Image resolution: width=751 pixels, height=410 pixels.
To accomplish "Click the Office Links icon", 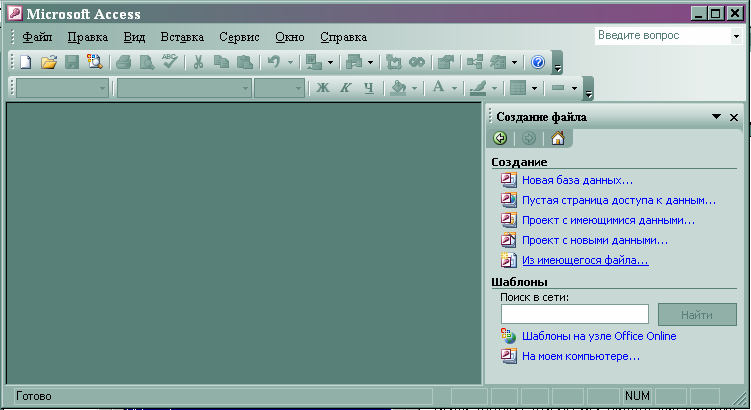I will pos(314,62).
